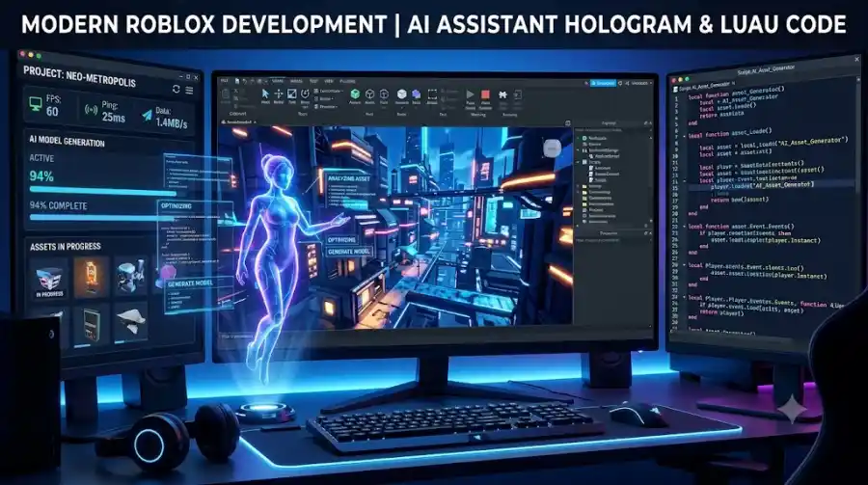Choose the Move tool in Studio toolbar
Image resolution: width=868 pixels, height=485 pixels.
[279, 94]
